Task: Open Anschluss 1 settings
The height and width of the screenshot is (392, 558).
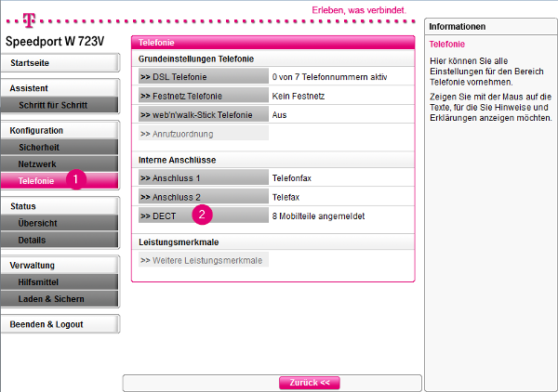Action: pyautogui.click(x=204, y=177)
